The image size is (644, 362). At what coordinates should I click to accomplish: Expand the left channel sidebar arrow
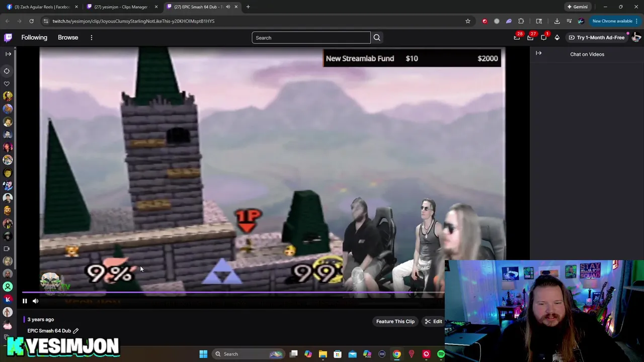(x=8, y=54)
